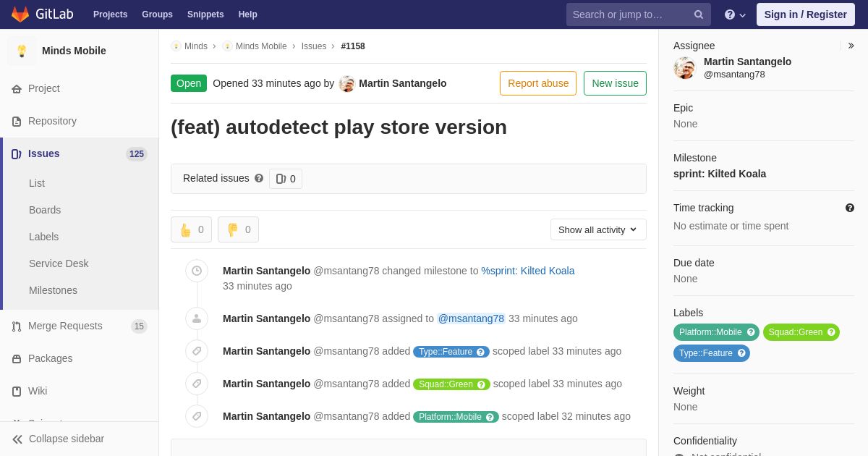The height and width of the screenshot is (456, 868).
Task: Click the Issues icon in sidebar
Action: 17,154
